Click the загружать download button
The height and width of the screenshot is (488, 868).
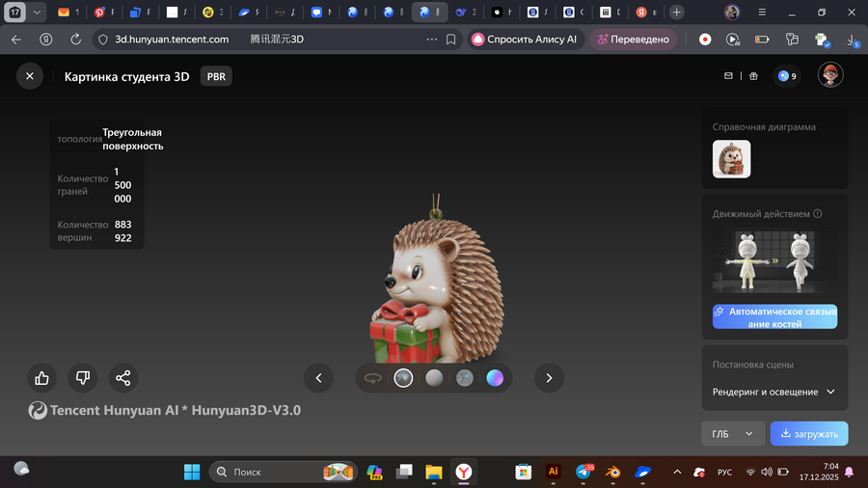click(x=809, y=434)
